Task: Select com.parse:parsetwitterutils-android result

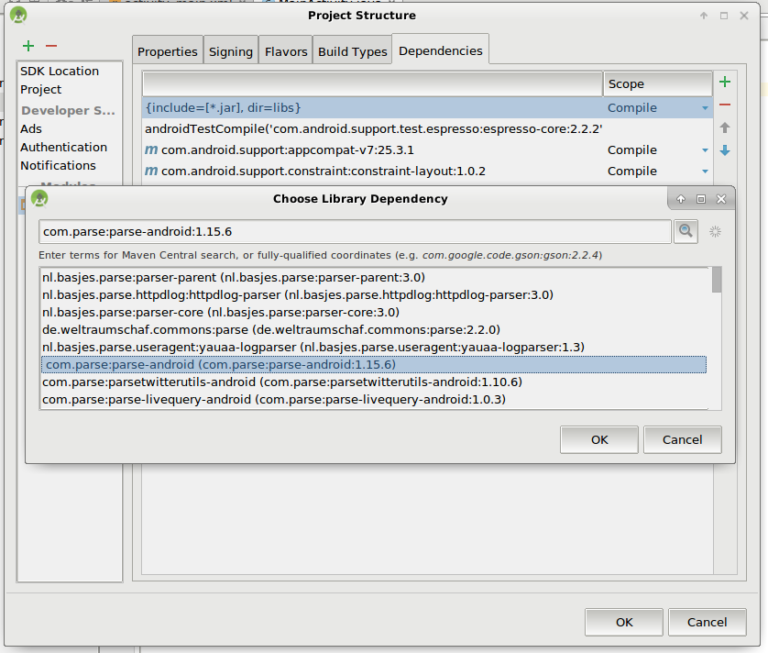Action: tap(281, 382)
